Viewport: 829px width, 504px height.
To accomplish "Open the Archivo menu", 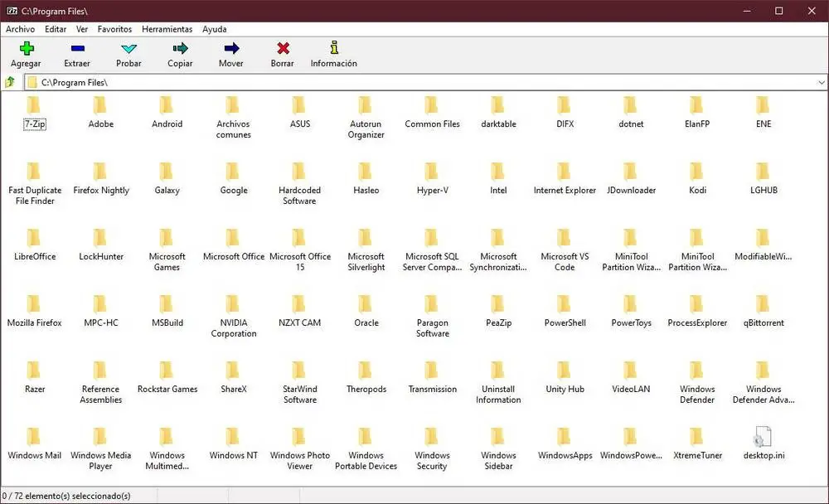I will click(x=21, y=29).
